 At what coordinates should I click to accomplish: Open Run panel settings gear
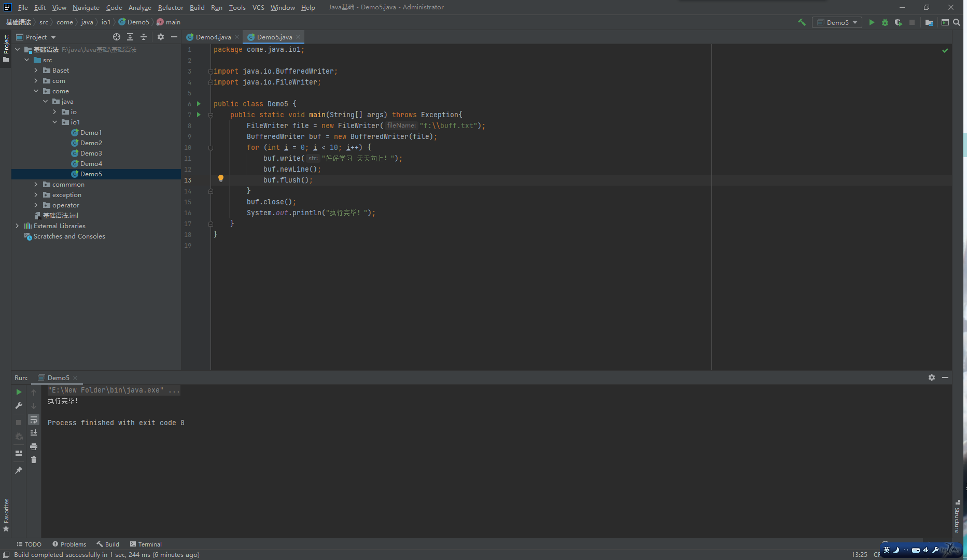click(932, 377)
